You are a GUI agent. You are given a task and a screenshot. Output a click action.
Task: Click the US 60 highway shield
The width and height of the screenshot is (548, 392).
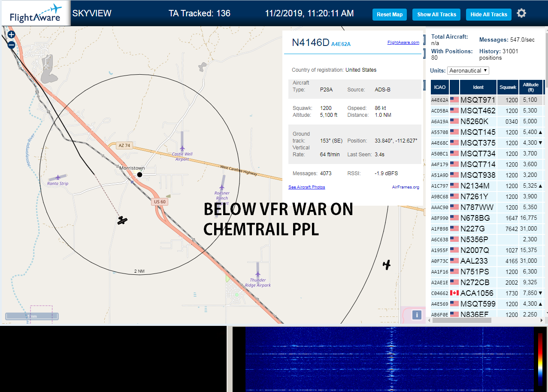[x=159, y=201]
